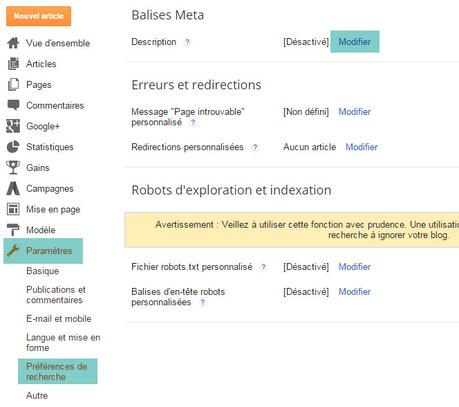Open the Google+ icon in sidebar
Image resolution: width=459 pixels, height=407 pixels.
(x=13, y=126)
